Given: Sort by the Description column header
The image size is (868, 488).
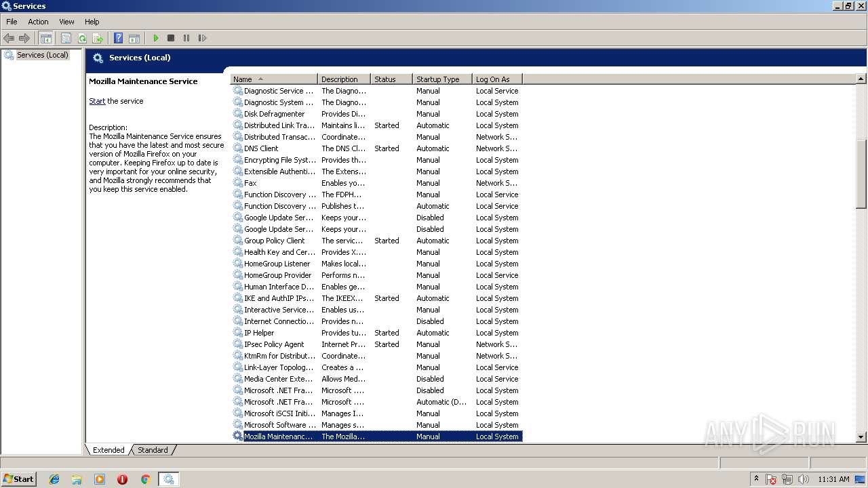Looking at the screenshot, I should click(344, 79).
